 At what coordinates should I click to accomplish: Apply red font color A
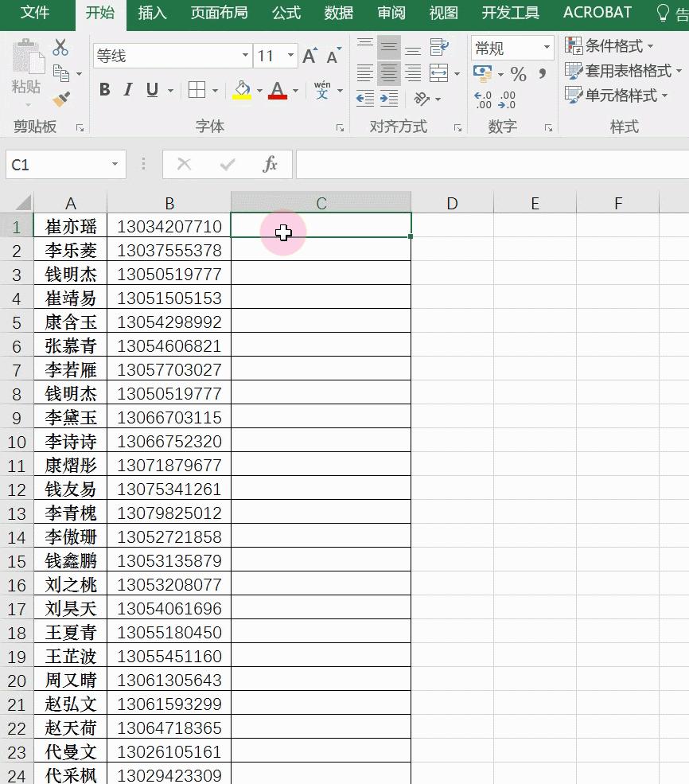(278, 90)
